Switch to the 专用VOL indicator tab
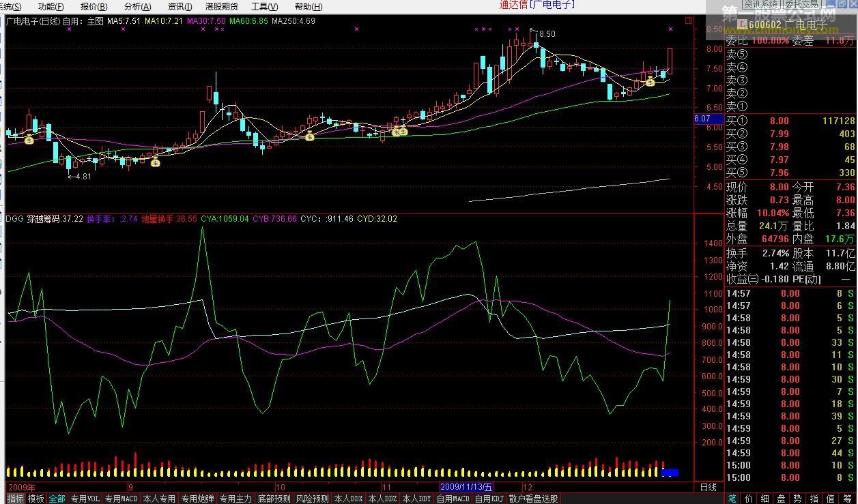 coord(85,499)
